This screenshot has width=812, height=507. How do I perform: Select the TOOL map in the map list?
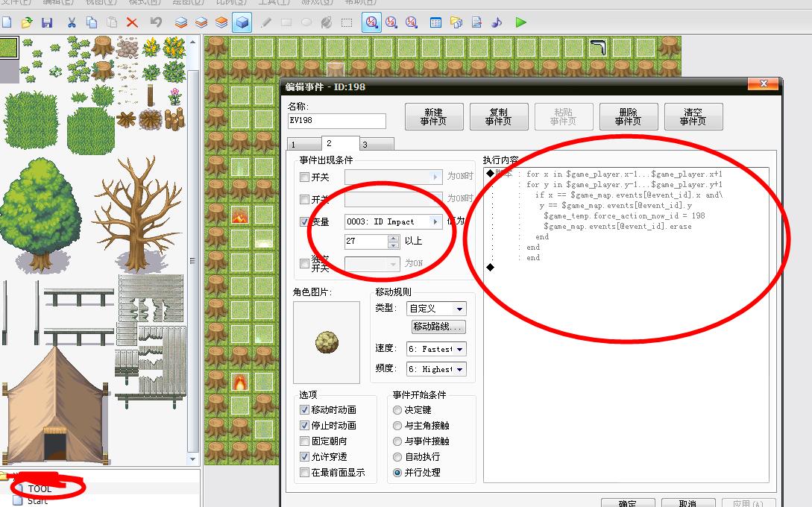pos(40,488)
